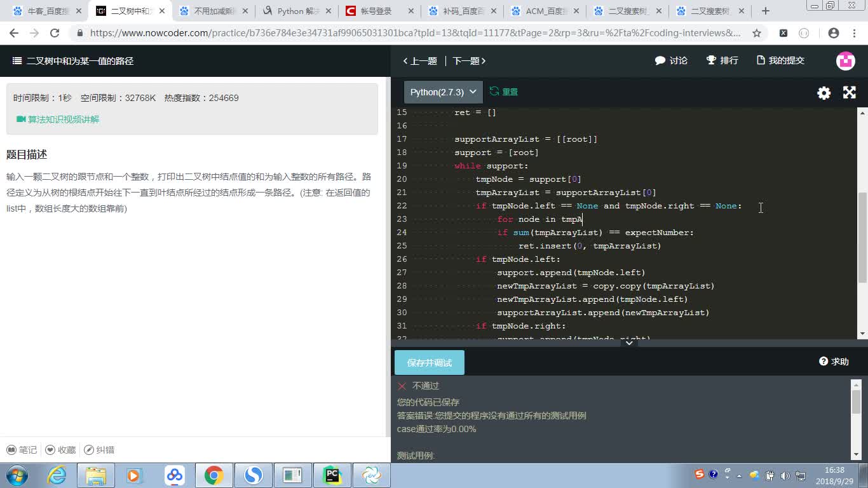Open PyCharm from the taskbar
The width and height of the screenshot is (868, 488).
(331, 475)
